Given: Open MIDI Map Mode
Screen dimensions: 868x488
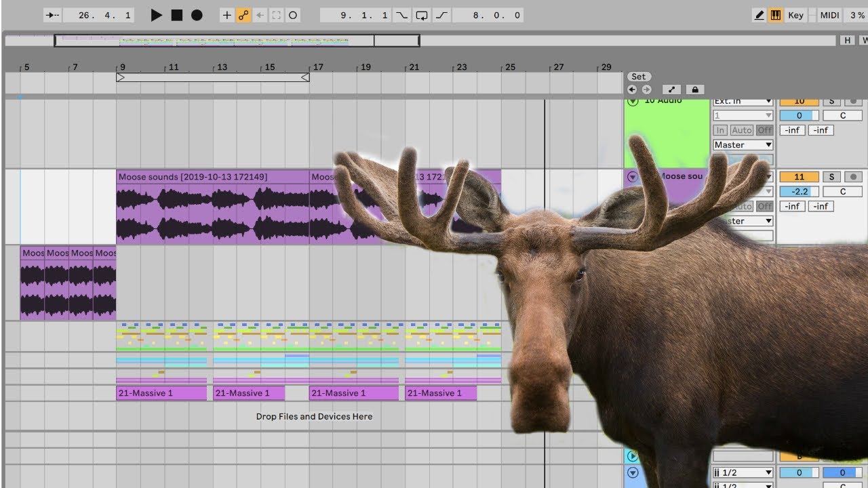Looking at the screenshot, I should 829,15.
